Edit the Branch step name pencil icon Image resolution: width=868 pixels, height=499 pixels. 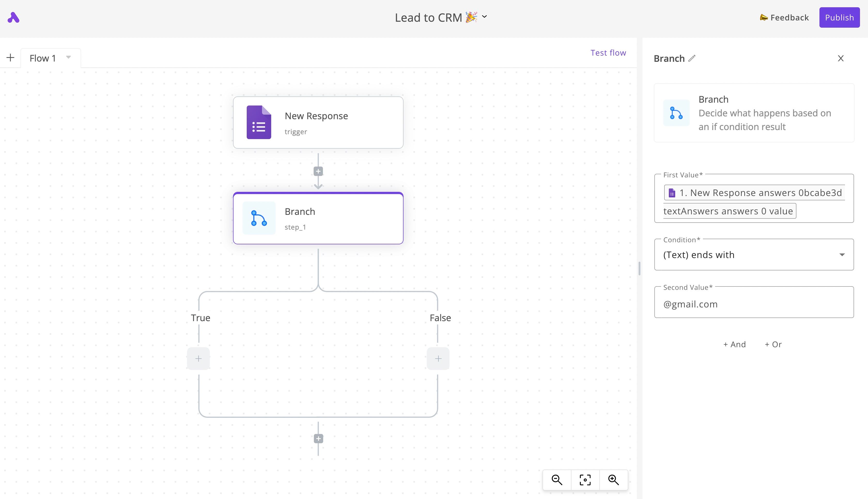(x=692, y=58)
